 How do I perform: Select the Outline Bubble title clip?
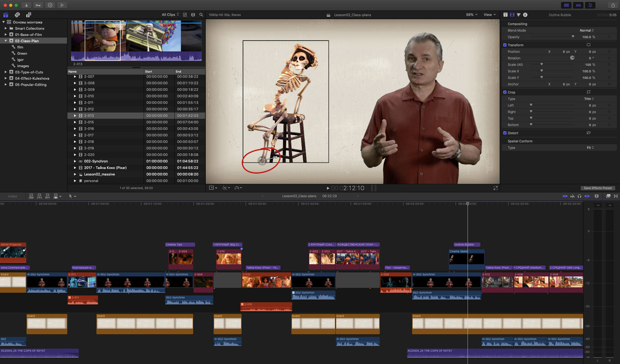point(467,245)
